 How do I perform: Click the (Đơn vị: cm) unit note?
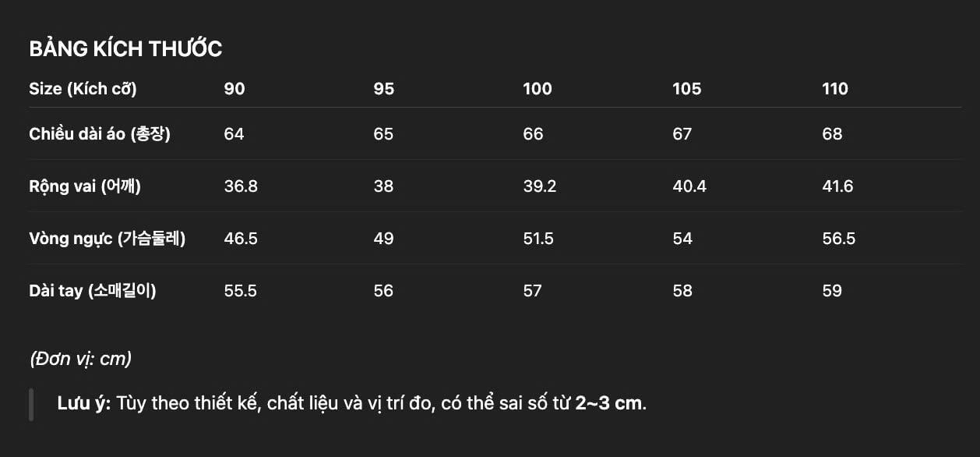(x=80, y=359)
